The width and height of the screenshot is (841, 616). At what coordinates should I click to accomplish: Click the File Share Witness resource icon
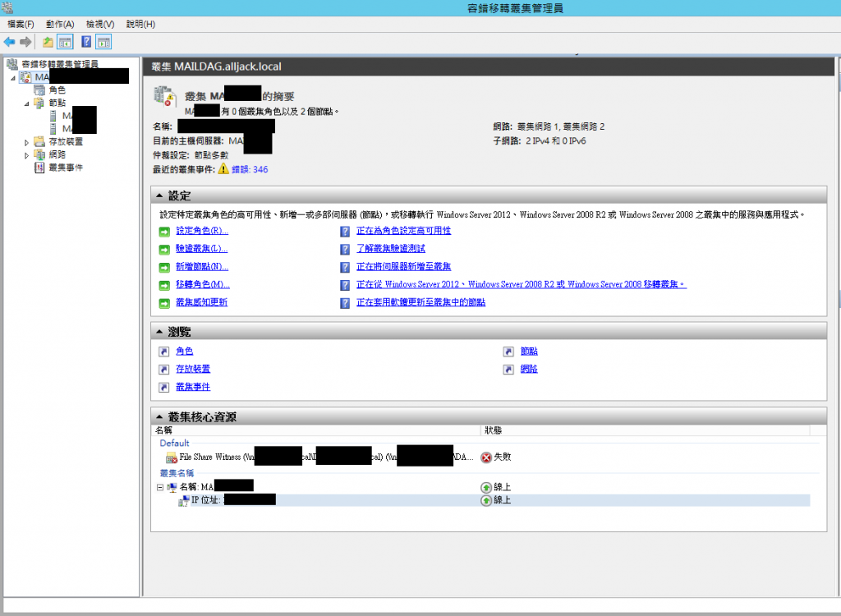pyautogui.click(x=172, y=457)
